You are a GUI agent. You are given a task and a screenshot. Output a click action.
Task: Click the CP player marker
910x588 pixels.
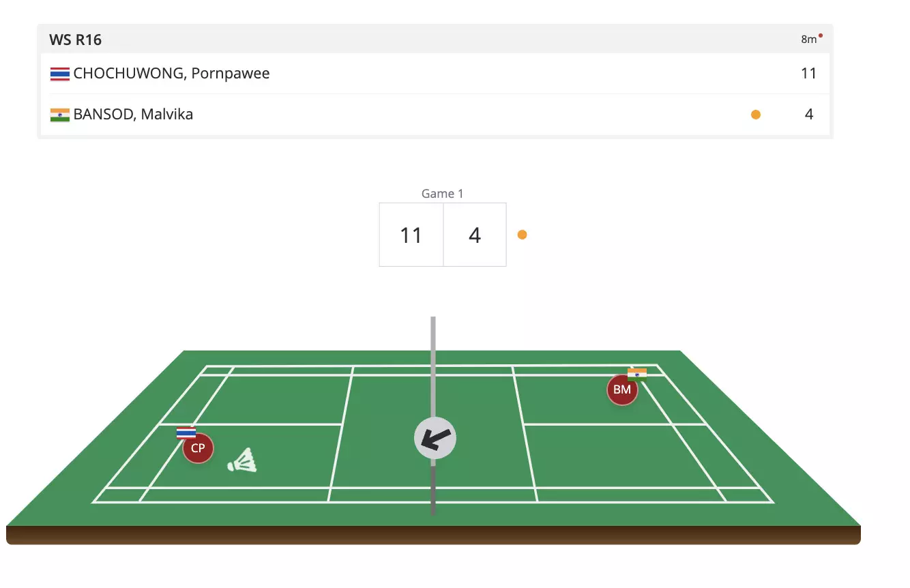pyautogui.click(x=198, y=448)
